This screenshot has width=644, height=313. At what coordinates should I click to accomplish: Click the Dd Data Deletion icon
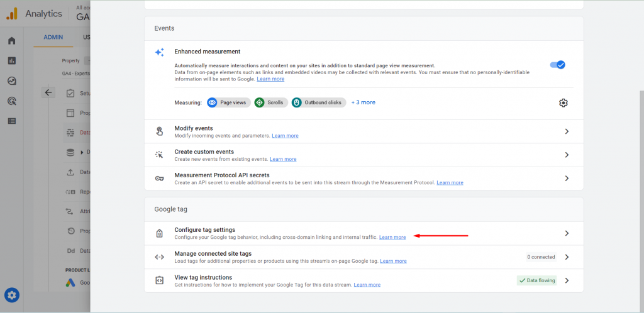coord(70,251)
